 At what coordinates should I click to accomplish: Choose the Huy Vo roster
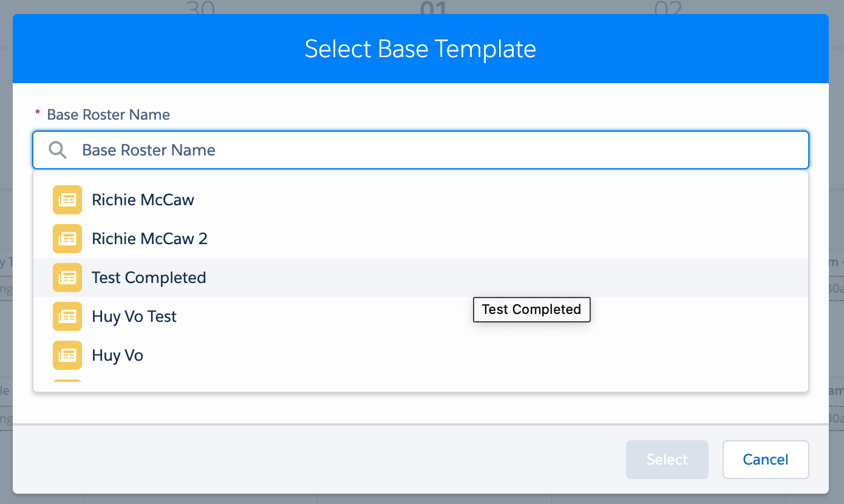[421, 355]
